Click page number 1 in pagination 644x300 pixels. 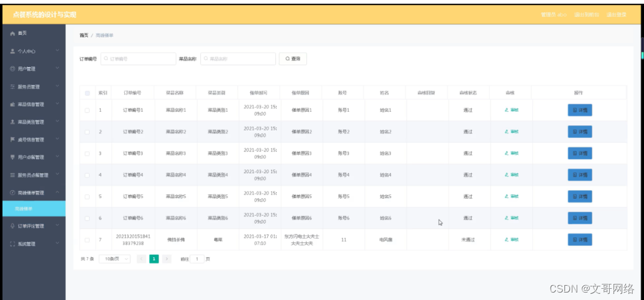click(154, 259)
